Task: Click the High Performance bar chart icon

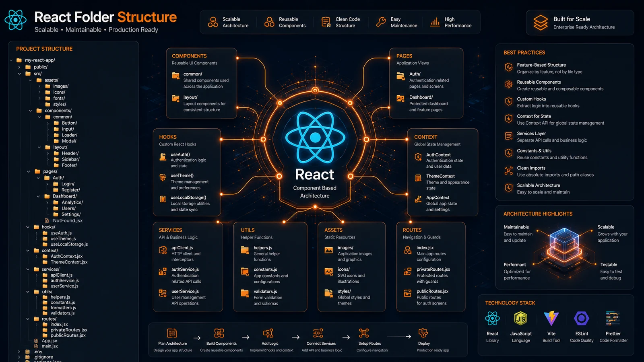Action: [435, 22]
